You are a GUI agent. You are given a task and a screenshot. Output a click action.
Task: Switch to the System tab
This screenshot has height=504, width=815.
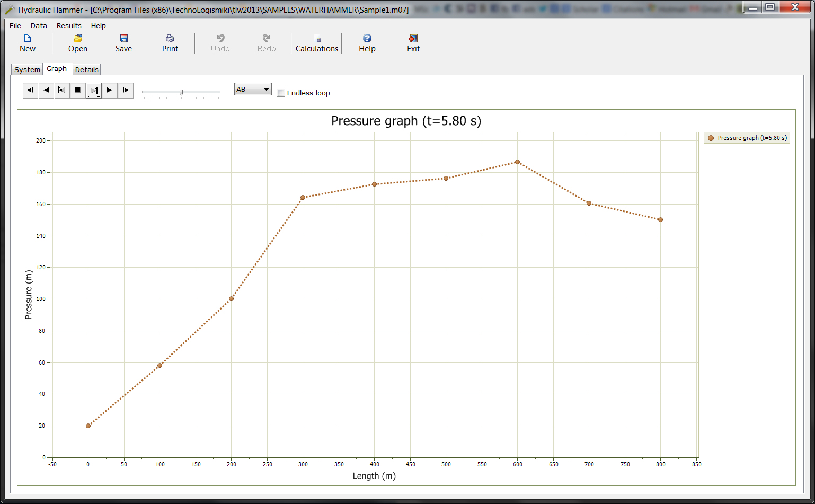coord(27,69)
